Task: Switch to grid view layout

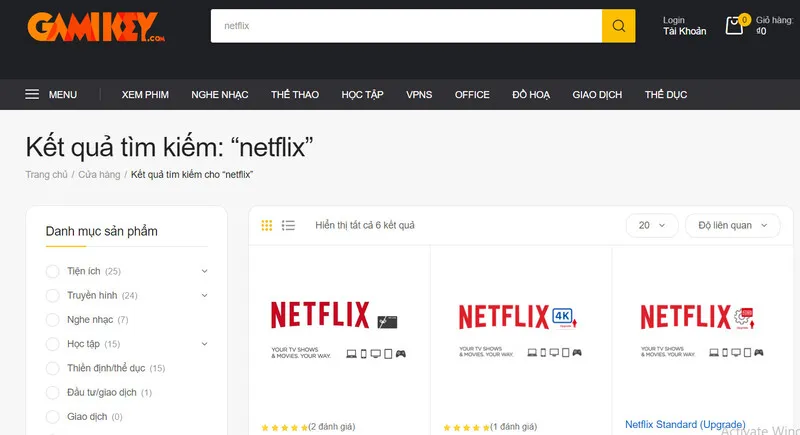Action: point(267,225)
